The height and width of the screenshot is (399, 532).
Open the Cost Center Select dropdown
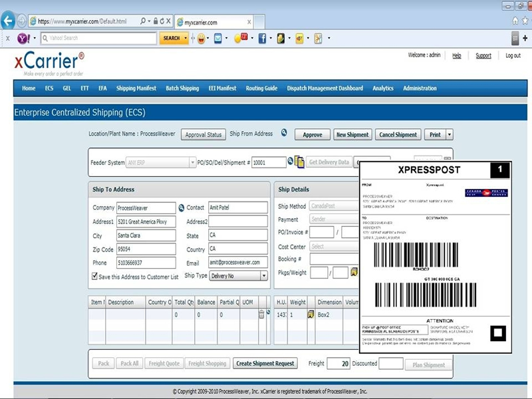pyautogui.click(x=334, y=246)
